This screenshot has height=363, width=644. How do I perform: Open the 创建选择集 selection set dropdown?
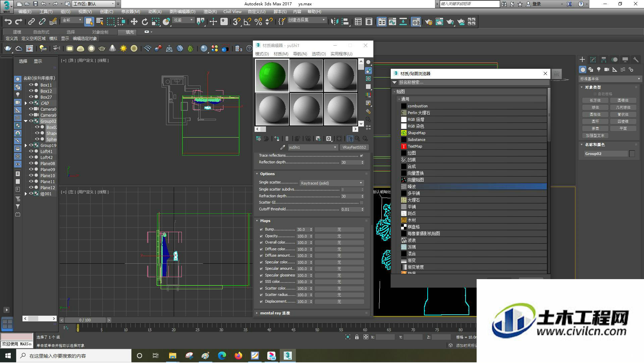tap(307, 20)
